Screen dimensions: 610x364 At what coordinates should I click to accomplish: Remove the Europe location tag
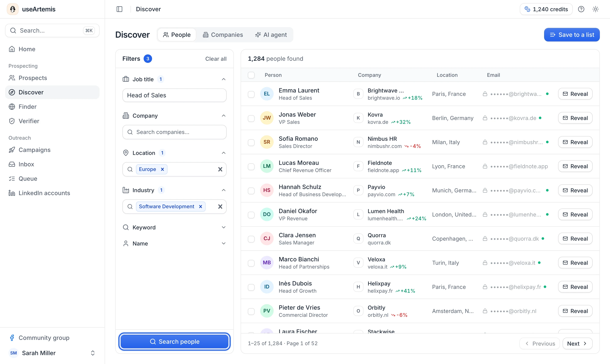pyautogui.click(x=162, y=169)
